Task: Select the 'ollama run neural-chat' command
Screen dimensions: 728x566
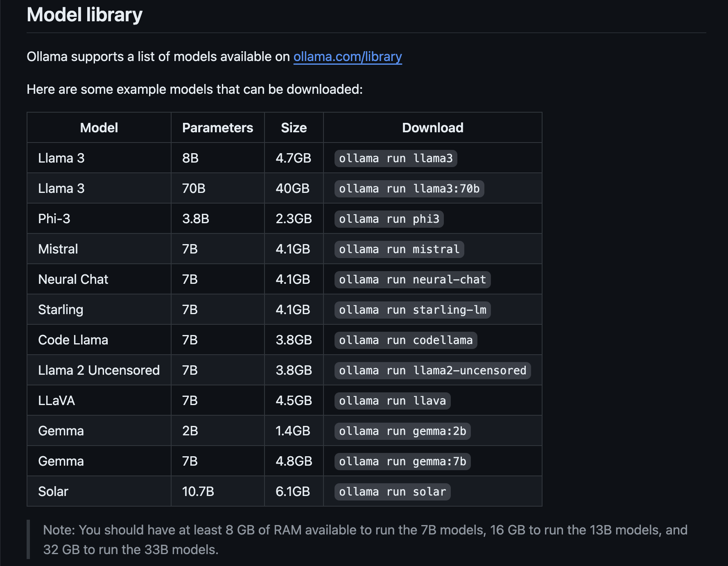Action: click(412, 280)
